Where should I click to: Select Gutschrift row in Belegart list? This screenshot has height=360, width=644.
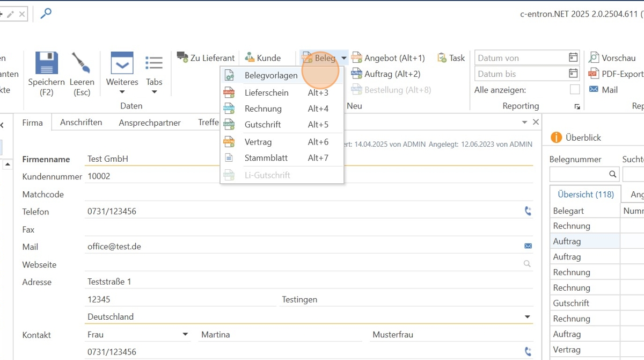(571, 303)
